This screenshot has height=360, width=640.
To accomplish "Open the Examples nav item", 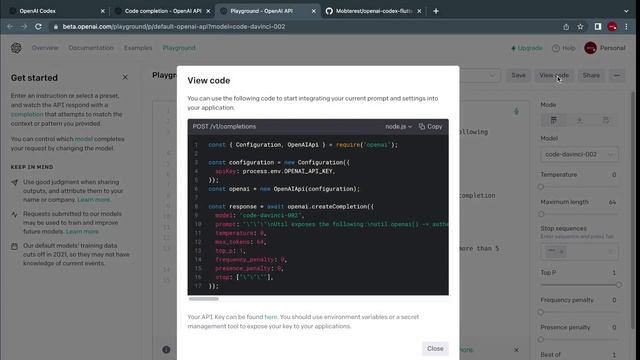I will pos(138,48).
